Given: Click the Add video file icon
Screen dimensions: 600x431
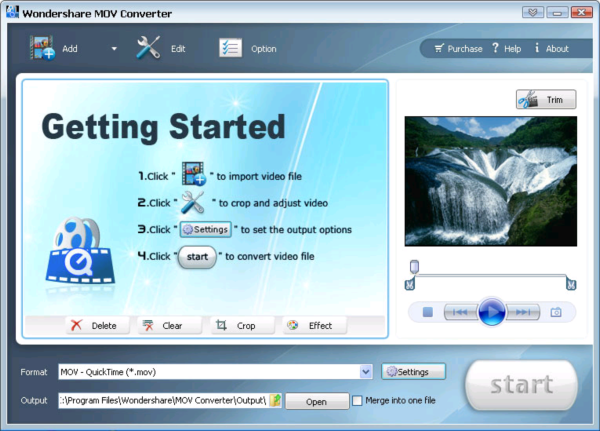Looking at the screenshot, I should coord(41,48).
